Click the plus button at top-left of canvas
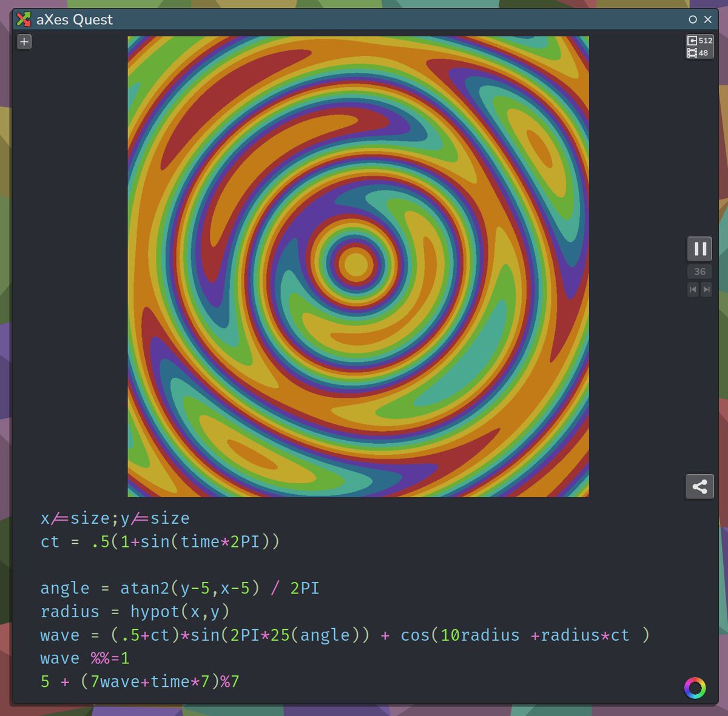 tap(24, 42)
